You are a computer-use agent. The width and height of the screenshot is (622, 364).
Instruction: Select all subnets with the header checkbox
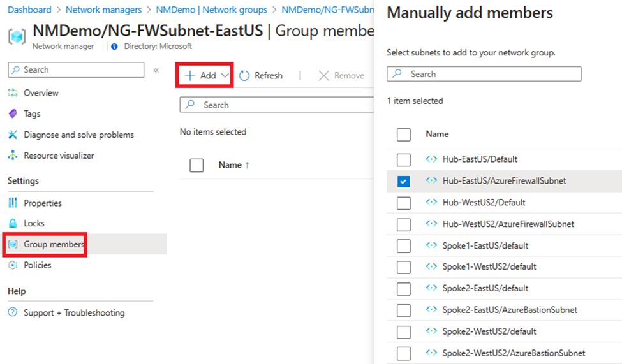click(x=403, y=135)
